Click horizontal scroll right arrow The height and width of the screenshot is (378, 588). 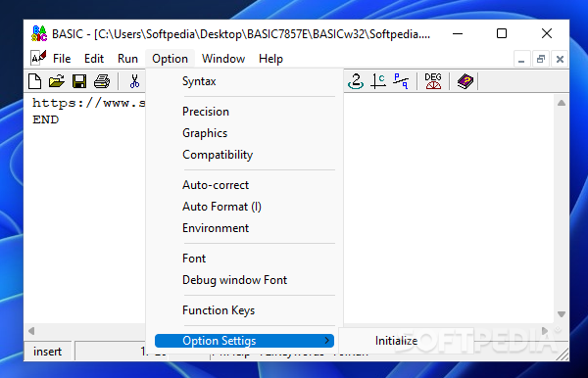(x=545, y=331)
